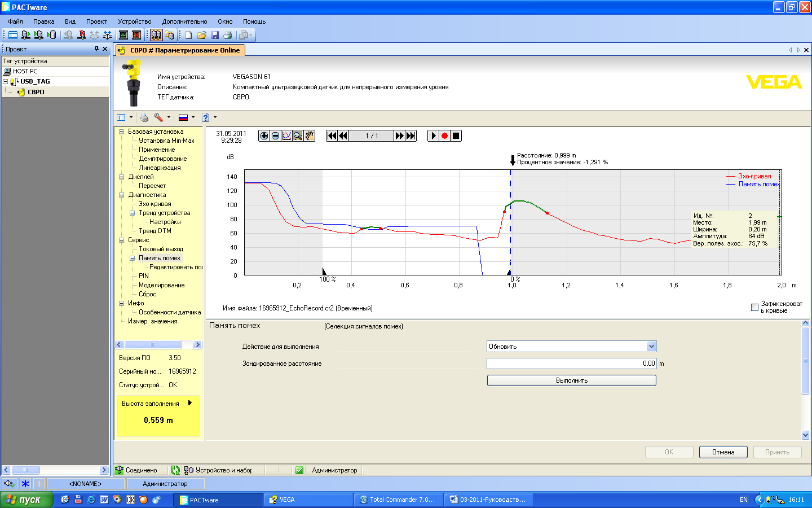Viewport: 812px width, 508px height.
Task: Click the red crossed monitor icon
Action: (136, 35)
